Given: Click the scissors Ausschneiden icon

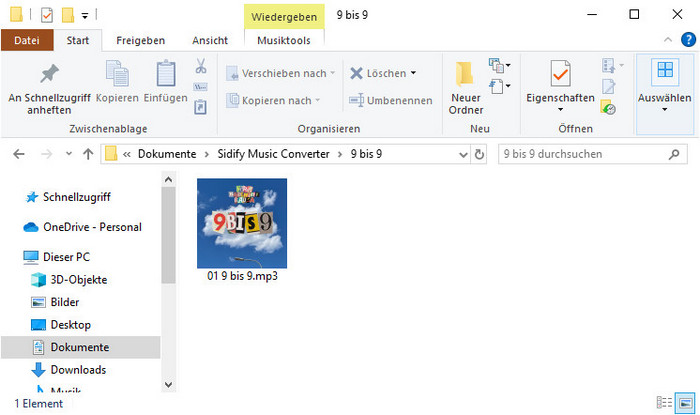Looking at the screenshot, I should click(x=201, y=66).
